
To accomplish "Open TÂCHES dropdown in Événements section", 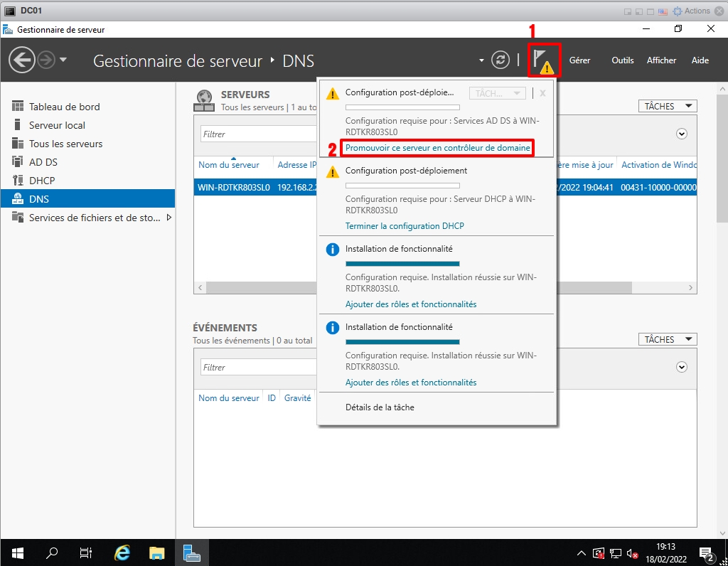I will 668,339.
